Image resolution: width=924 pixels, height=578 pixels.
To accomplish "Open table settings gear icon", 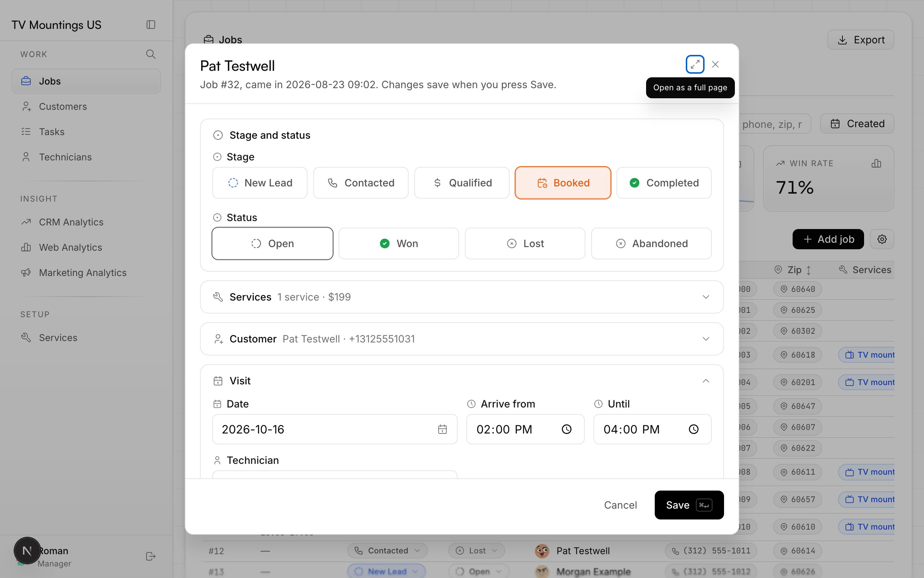I will coord(882,239).
